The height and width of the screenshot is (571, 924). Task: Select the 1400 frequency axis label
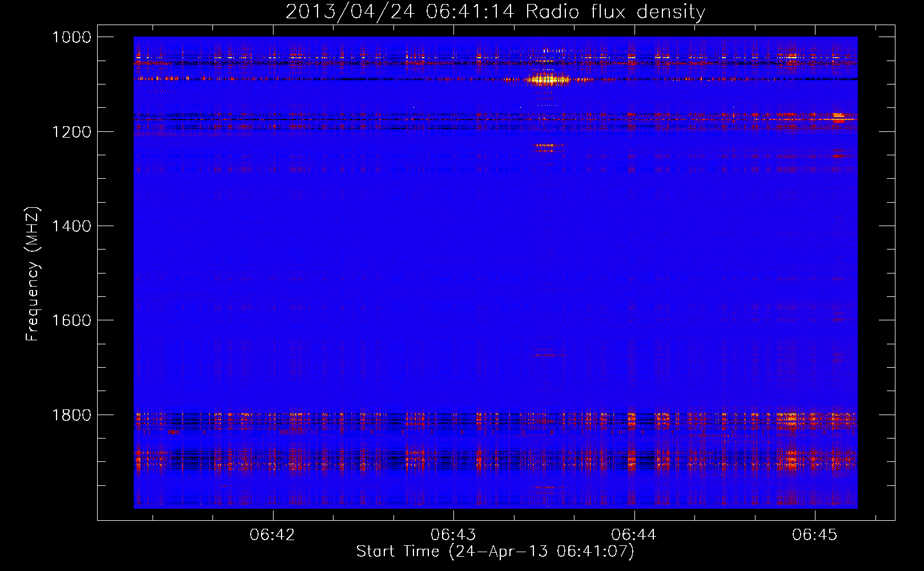[x=72, y=226]
